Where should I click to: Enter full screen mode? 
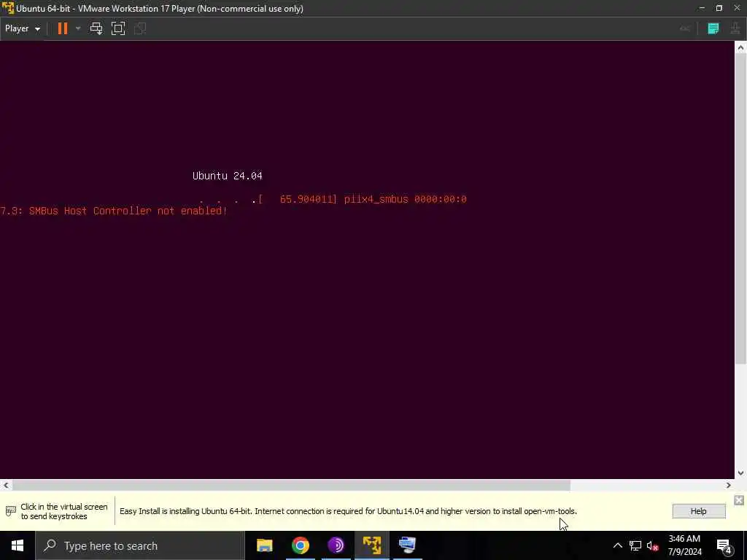click(x=118, y=28)
